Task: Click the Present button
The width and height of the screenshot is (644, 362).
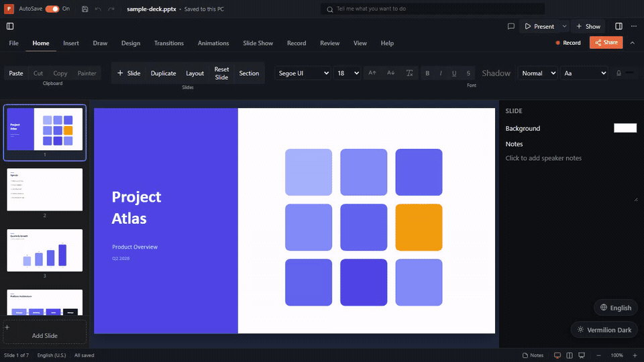Action: (x=539, y=26)
